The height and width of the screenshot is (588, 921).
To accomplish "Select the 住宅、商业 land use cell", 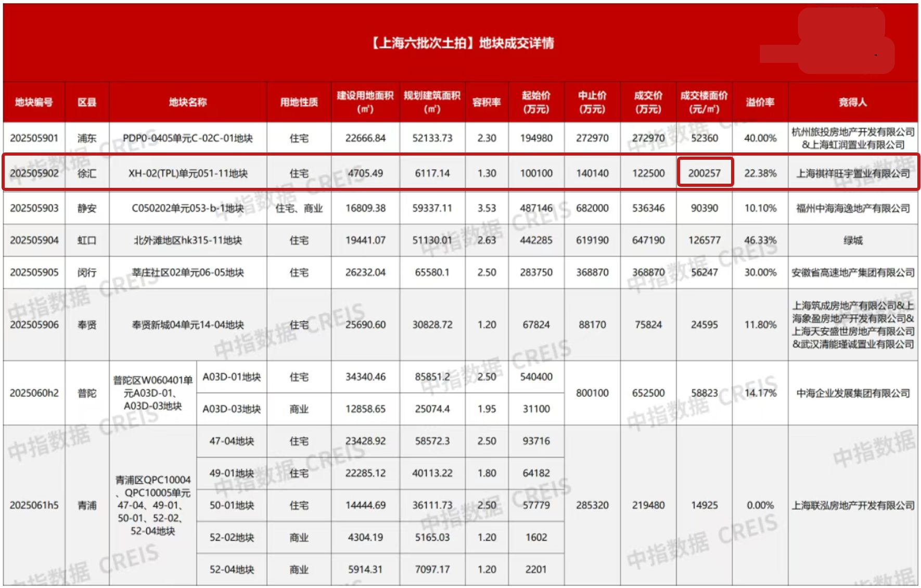I will click(x=299, y=208).
